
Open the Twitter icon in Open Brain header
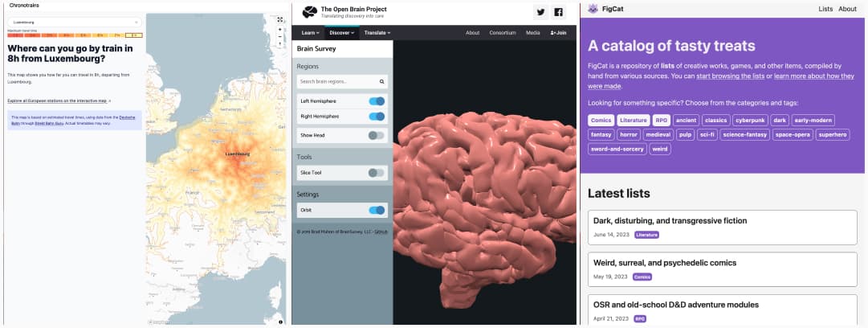(x=540, y=13)
